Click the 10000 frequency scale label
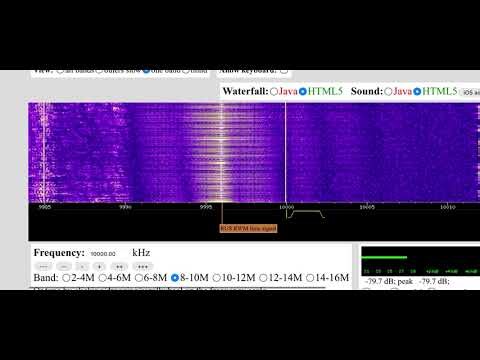Image resolution: width=480 pixels, height=360 pixels. pyautogui.click(x=287, y=207)
